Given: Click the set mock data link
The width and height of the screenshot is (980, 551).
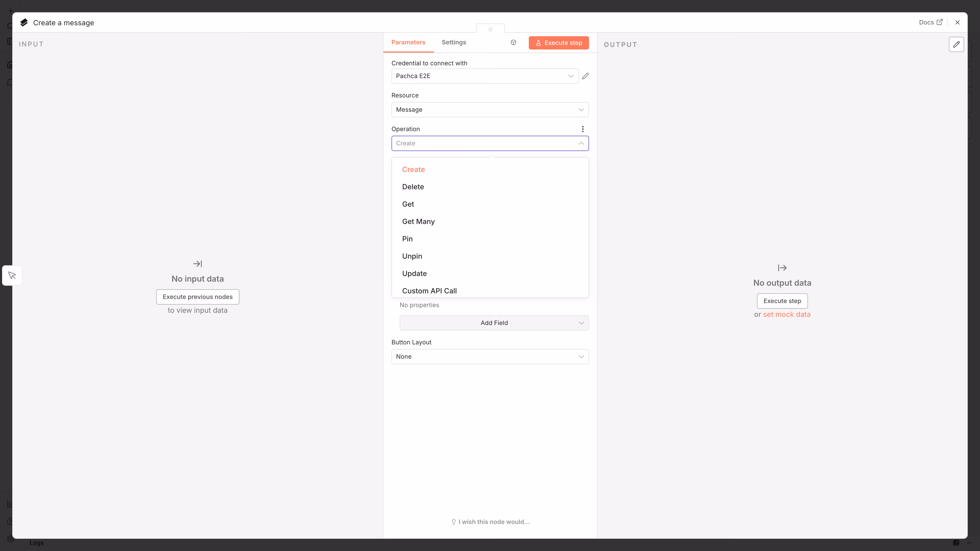Looking at the screenshot, I should click(x=786, y=315).
